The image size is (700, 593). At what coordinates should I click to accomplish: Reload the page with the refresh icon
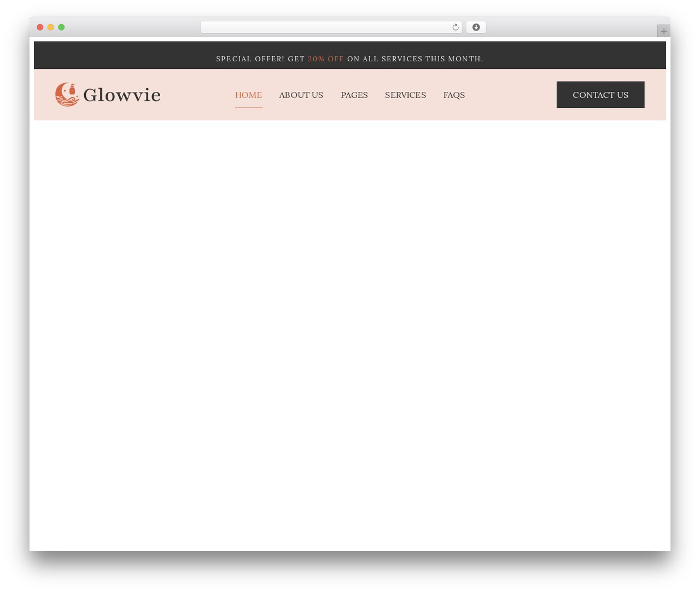pos(455,27)
